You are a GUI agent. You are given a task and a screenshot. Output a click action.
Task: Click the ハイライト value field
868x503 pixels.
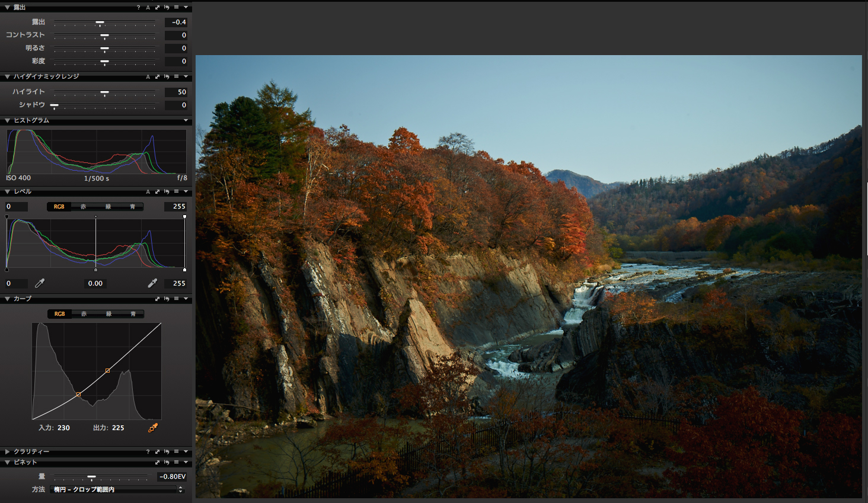click(175, 92)
